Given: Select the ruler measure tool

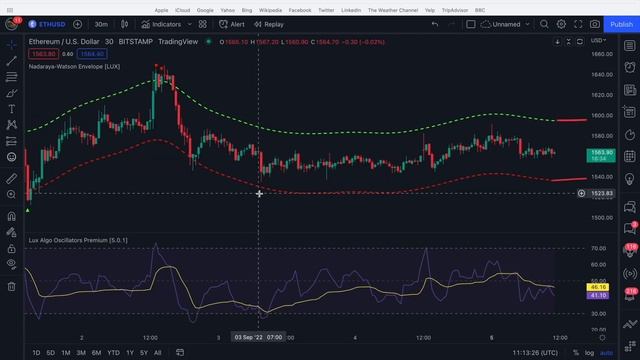Looking at the screenshot, I should tap(11, 178).
